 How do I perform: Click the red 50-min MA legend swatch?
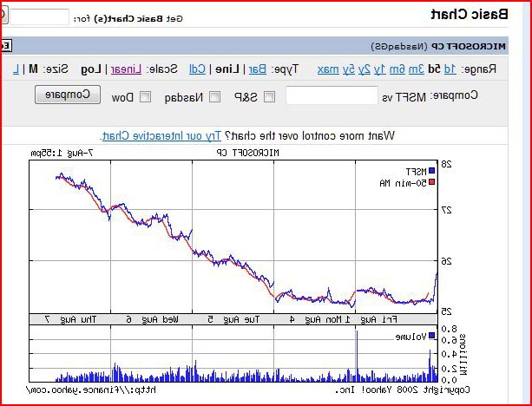point(431,182)
